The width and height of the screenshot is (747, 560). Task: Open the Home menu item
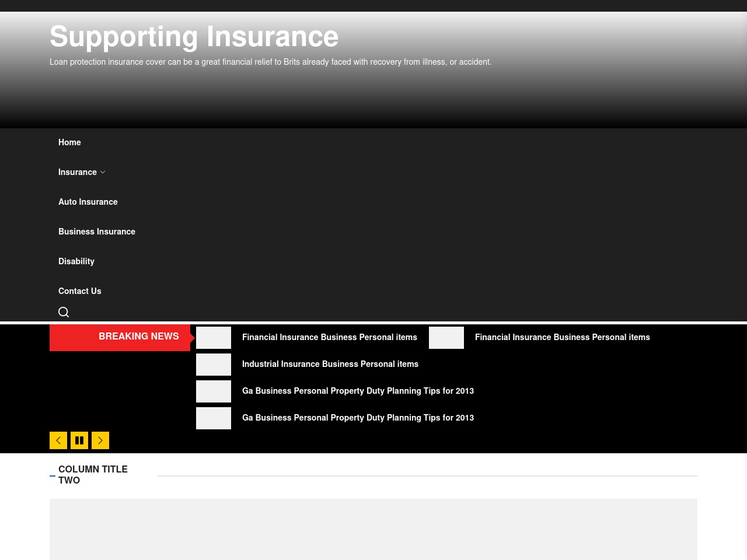(x=69, y=142)
